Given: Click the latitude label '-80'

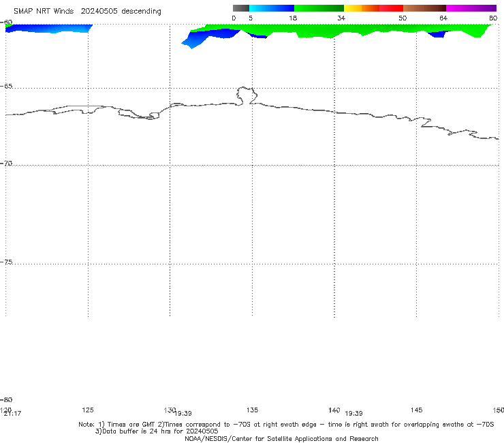Looking at the screenshot, I should (6, 399).
